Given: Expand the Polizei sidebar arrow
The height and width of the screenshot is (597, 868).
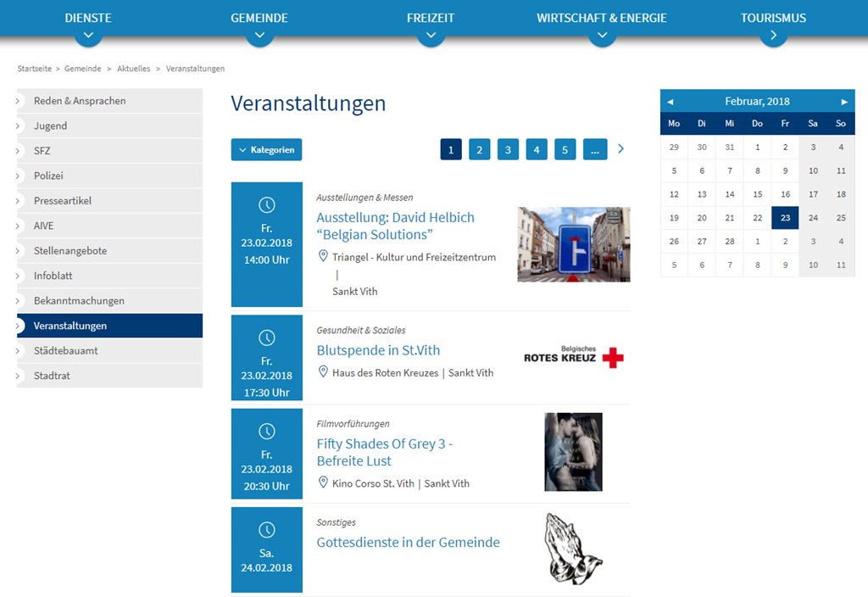Looking at the screenshot, I should (18, 176).
